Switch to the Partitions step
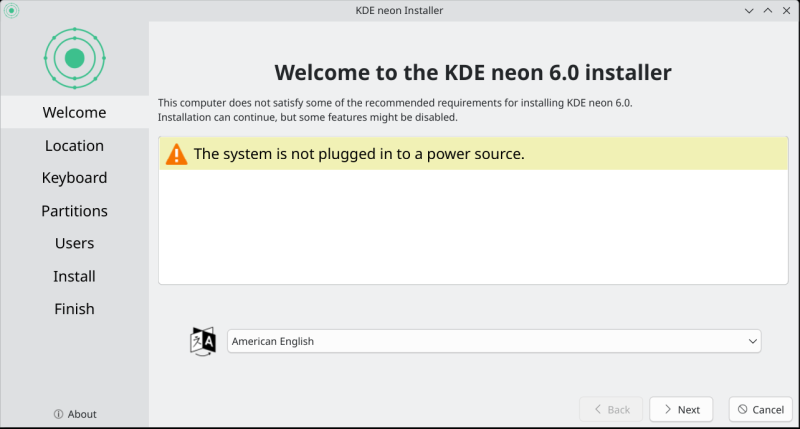Screen dimensions: 800x429 74,211
